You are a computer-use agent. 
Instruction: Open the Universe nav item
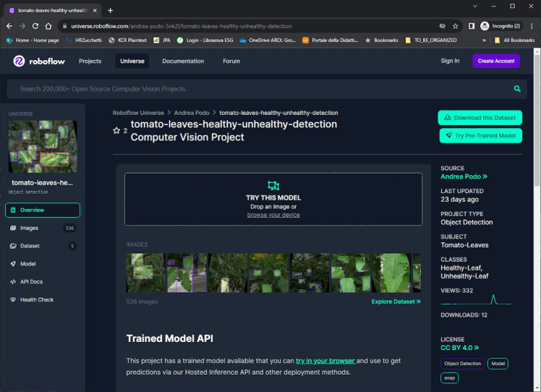coord(132,61)
